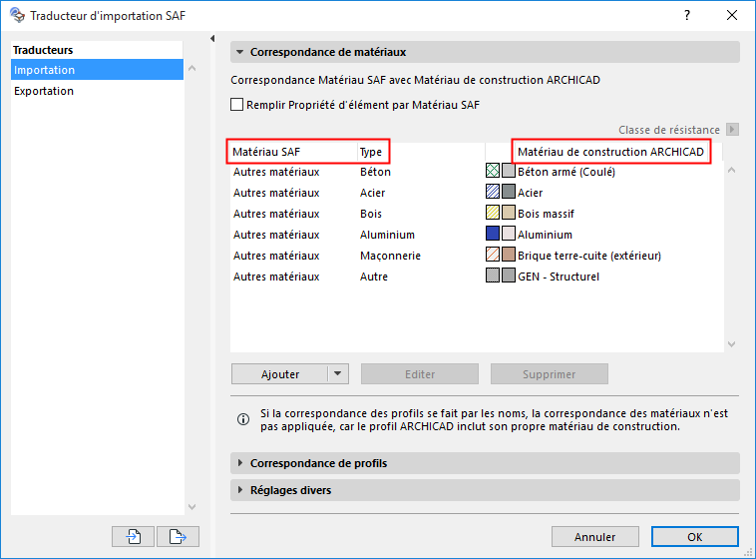756x559 pixels.
Task: Click the brown surface swatch for Brique terre-cuite
Action: pyautogui.click(x=509, y=254)
